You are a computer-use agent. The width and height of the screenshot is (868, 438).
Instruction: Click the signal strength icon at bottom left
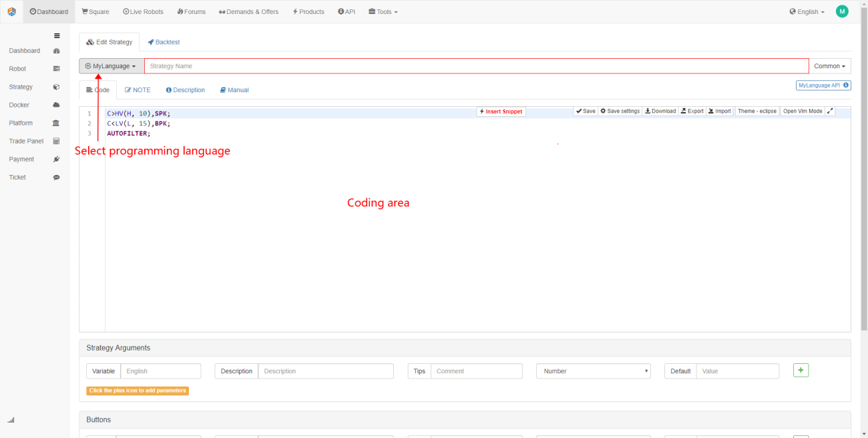(11, 420)
